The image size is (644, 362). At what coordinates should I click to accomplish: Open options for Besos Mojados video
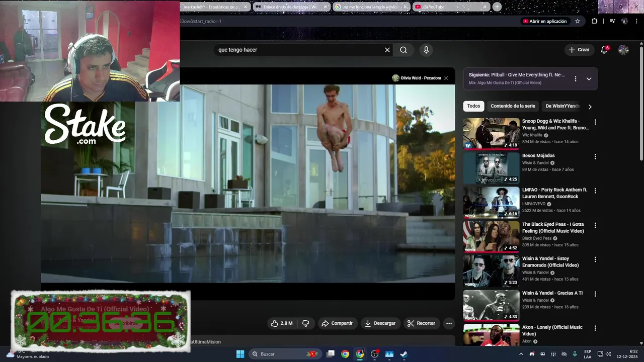click(x=595, y=156)
